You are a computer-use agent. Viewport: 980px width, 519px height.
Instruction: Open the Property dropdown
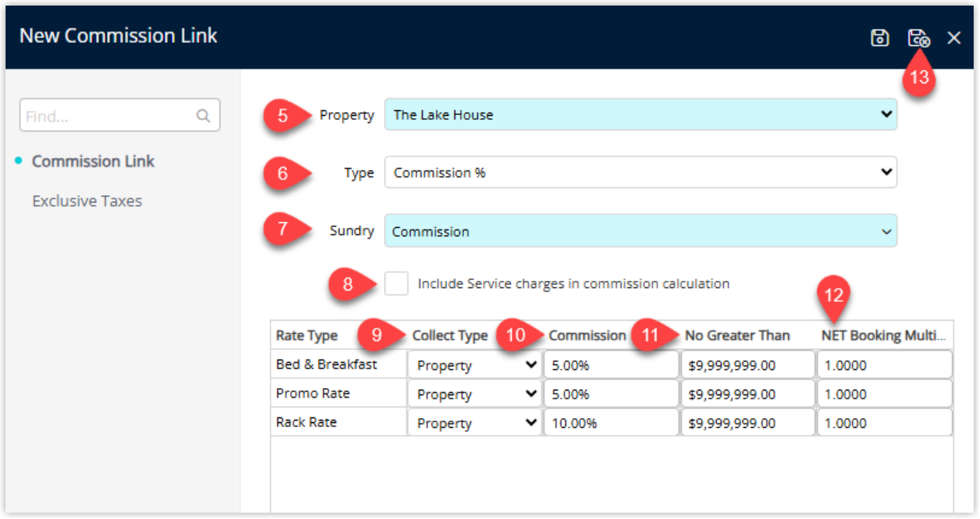pos(641,114)
